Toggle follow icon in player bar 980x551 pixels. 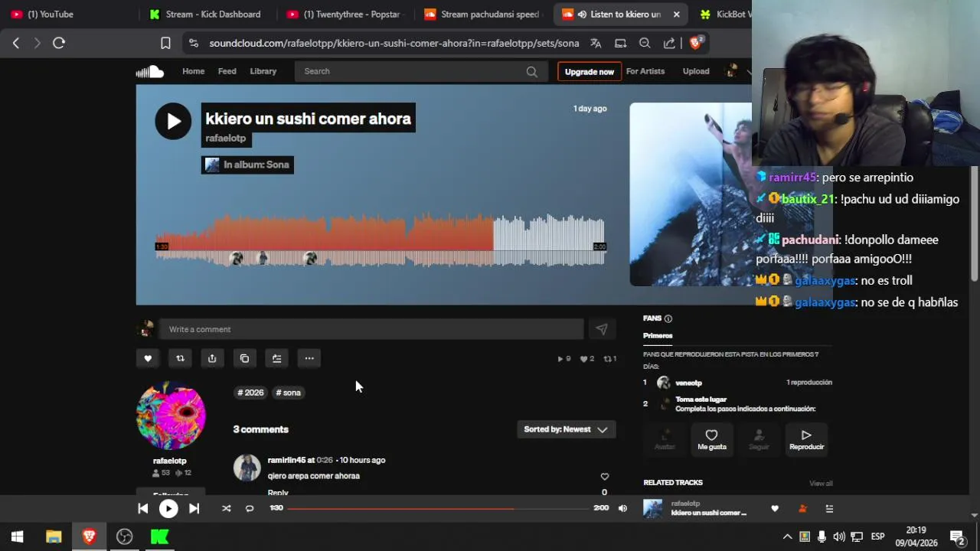pos(802,508)
